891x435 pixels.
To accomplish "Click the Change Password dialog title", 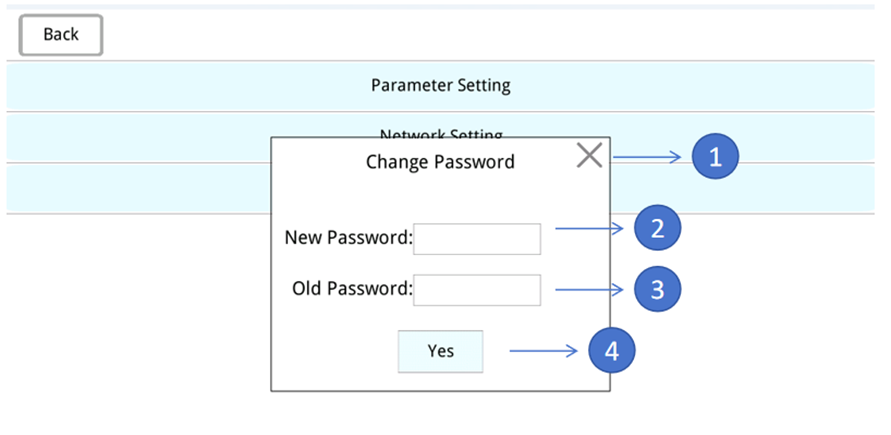I will click(440, 161).
